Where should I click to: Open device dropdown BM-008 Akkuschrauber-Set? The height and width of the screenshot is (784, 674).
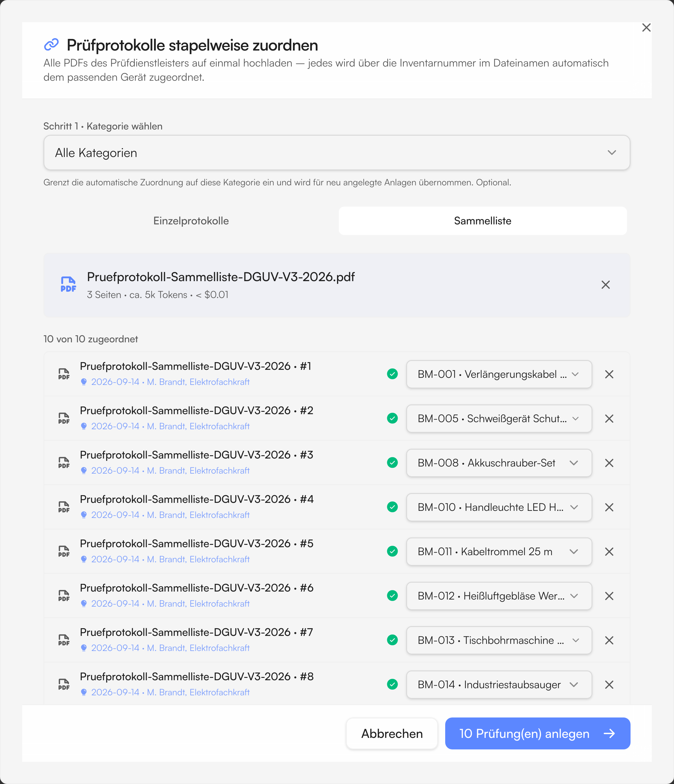coord(499,463)
